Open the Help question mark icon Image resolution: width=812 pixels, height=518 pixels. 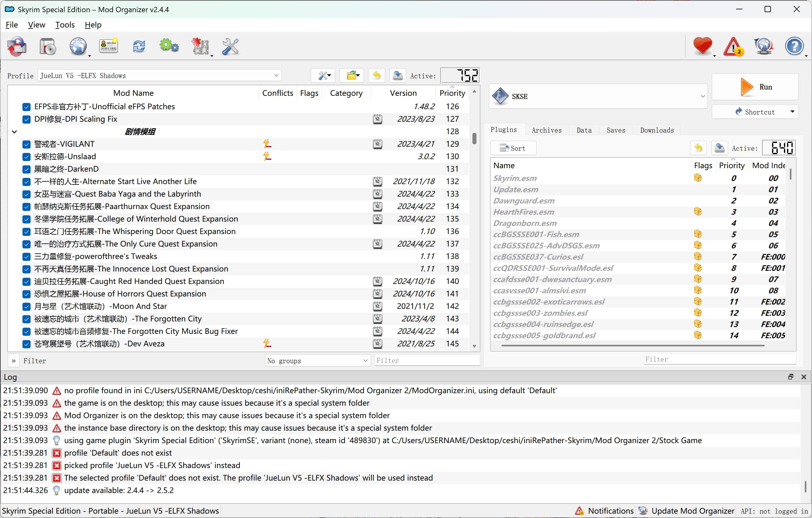coord(794,46)
